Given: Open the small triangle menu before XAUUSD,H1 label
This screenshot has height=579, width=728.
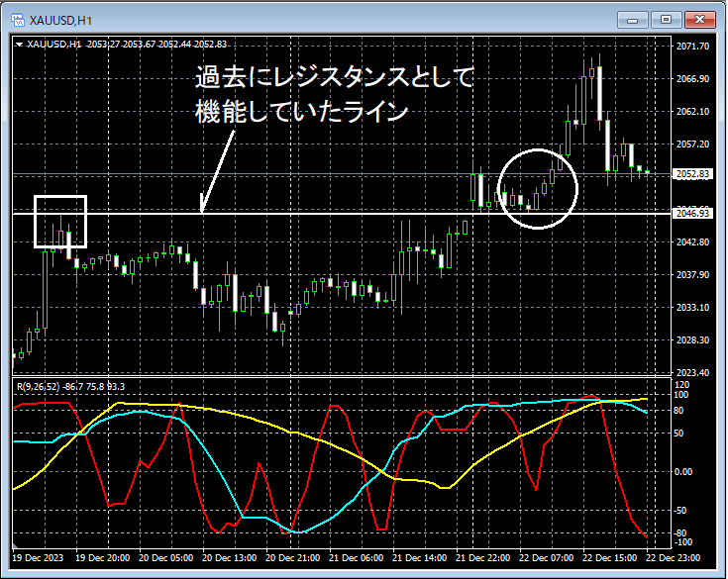Looking at the screenshot, I should tap(19, 45).
